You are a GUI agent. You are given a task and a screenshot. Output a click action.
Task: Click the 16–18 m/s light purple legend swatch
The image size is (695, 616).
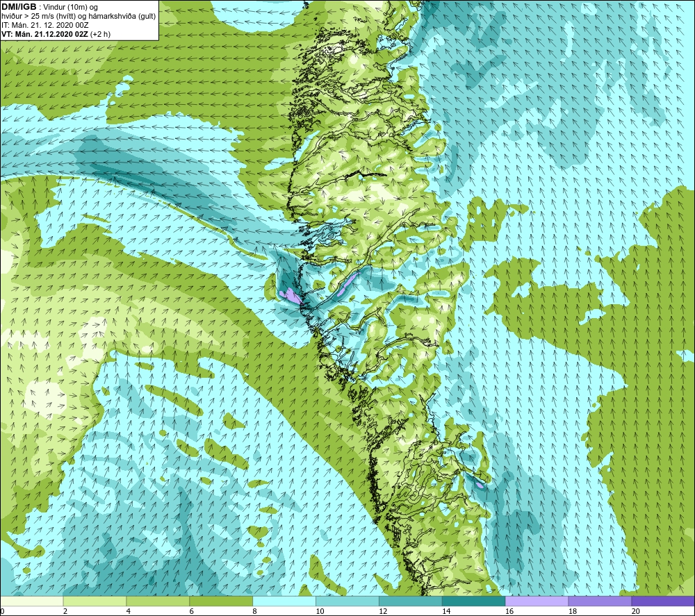point(537,601)
